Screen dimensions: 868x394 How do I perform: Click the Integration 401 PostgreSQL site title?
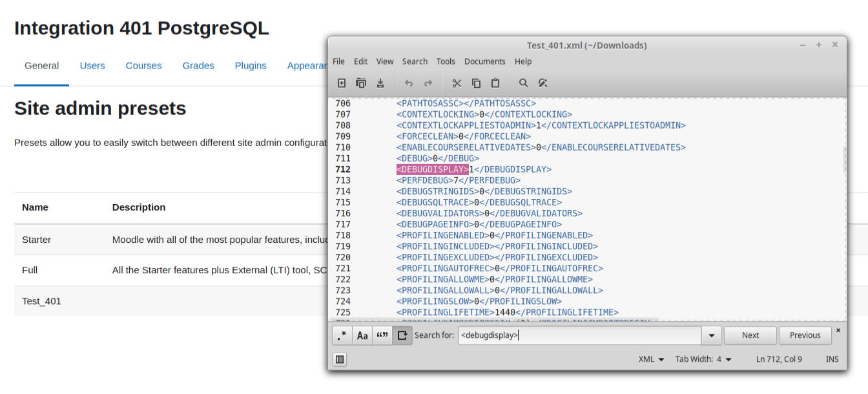(x=141, y=28)
